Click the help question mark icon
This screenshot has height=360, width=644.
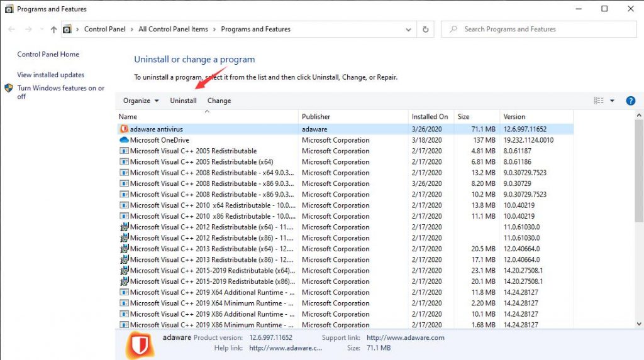[x=630, y=101]
